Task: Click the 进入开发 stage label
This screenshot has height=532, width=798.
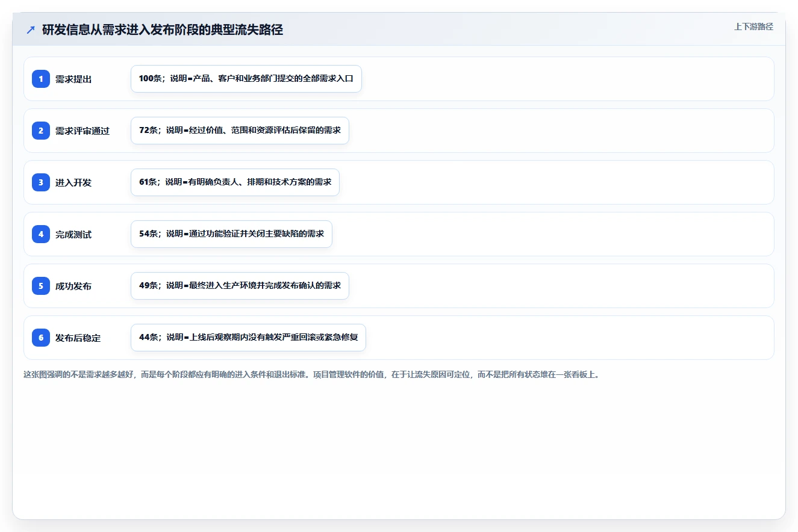Action: (73, 182)
